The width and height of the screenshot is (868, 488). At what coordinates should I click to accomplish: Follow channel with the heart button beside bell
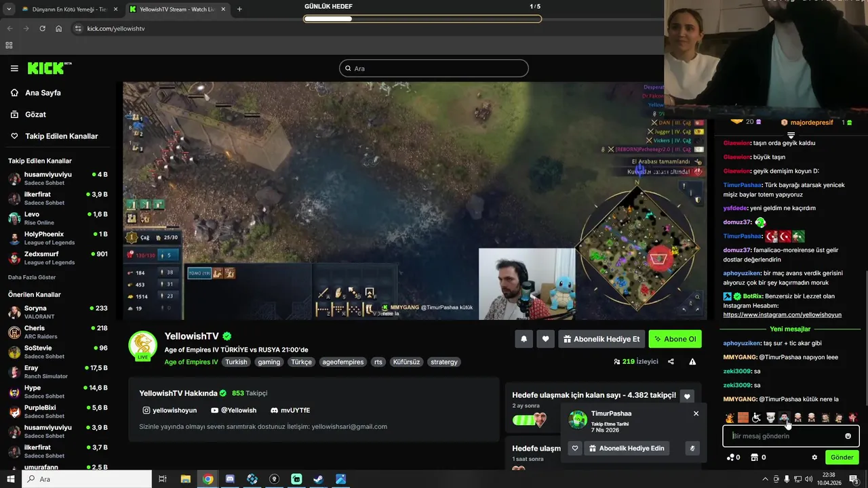click(545, 340)
